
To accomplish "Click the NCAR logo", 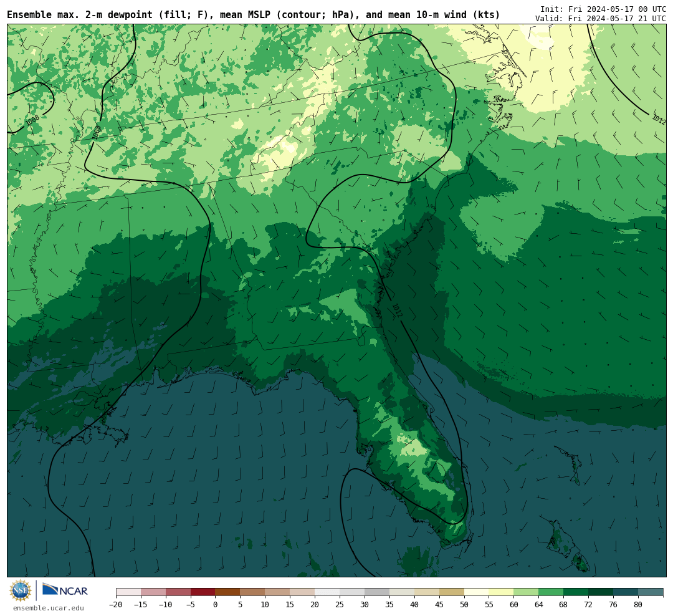I will [65, 591].
